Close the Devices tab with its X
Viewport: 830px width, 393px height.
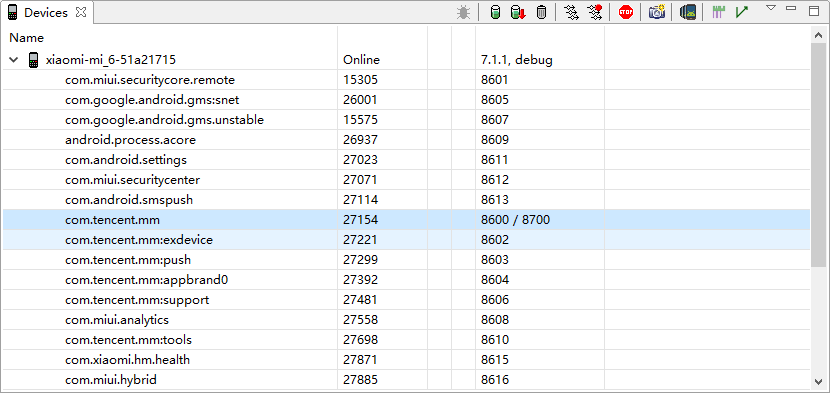point(81,13)
